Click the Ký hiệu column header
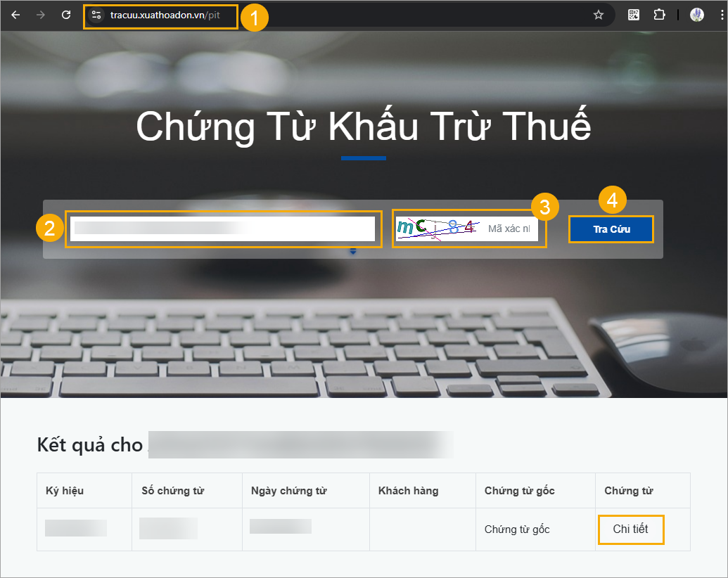Screen dimensions: 728x578 click(65, 491)
